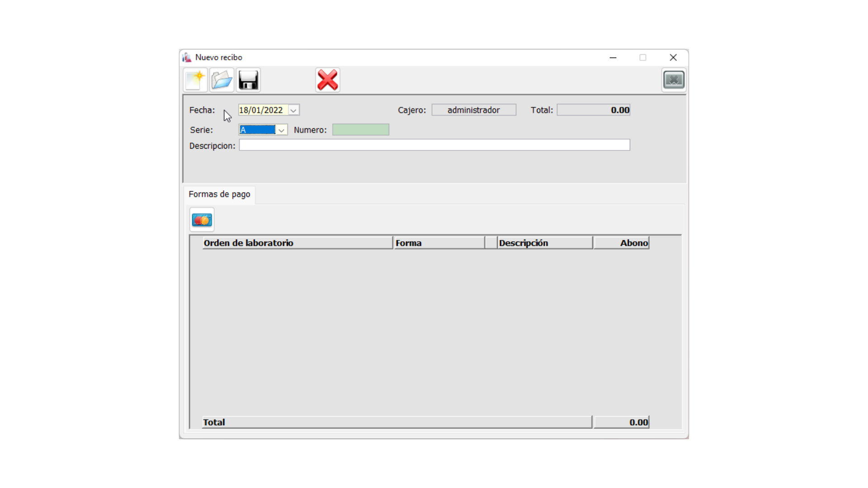Select the Formas de pago tab
The width and height of the screenshot is (868, 488).
click(219, 194)
